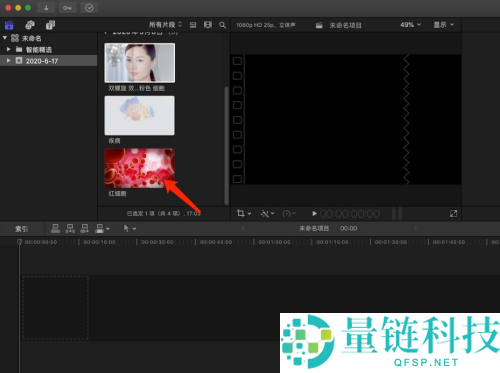Screen dimensions: 500x373
Task: Open the Import Media window
Action: click(x=46, y=8)
